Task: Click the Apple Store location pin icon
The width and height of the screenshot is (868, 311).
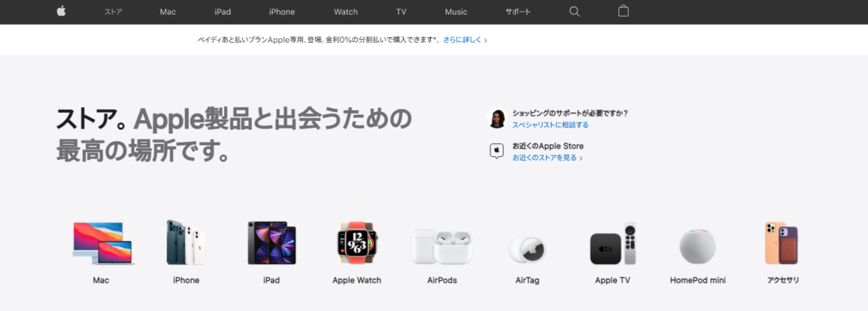Action: pyautogui.click(x=497, y=151)
